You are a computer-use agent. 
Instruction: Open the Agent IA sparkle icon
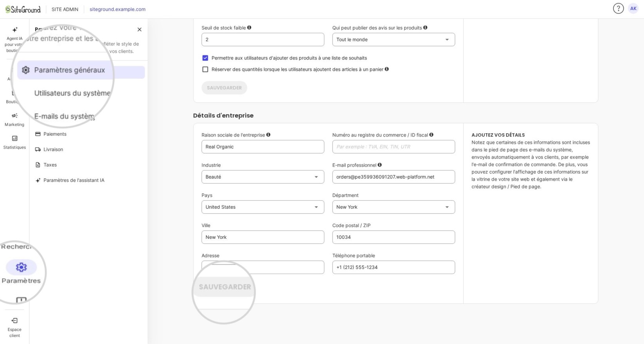15,30
